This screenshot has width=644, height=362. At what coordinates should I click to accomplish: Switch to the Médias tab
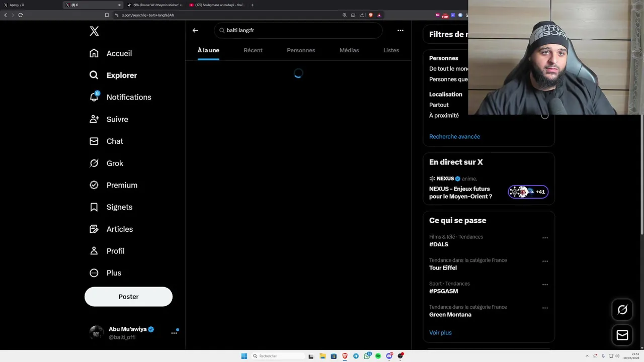(349, 50)
